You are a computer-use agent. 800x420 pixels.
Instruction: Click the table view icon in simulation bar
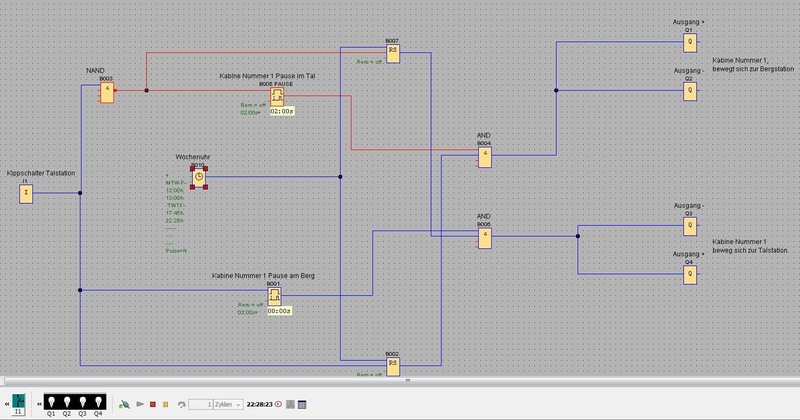pyautogui.click(x=303, y=404)
